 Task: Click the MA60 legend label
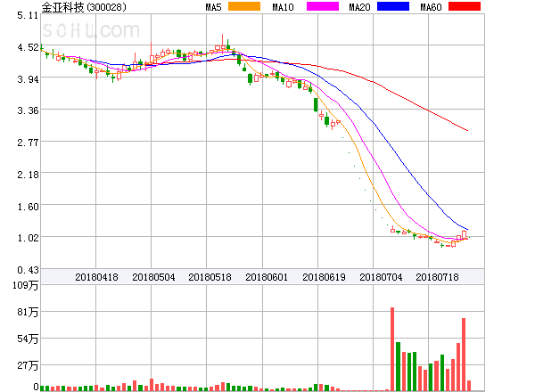pos(431,7)
